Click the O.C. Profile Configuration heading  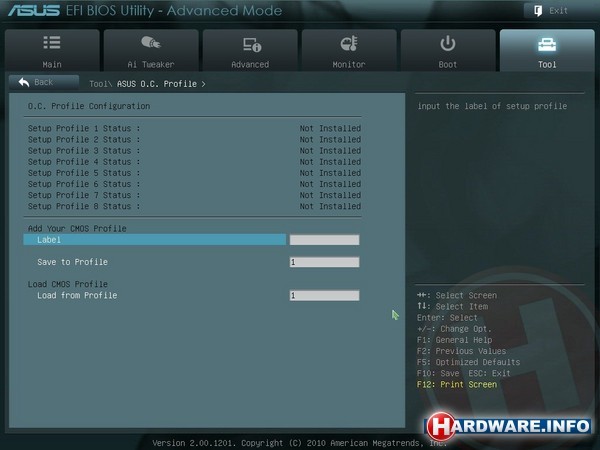tap(89, 106)
